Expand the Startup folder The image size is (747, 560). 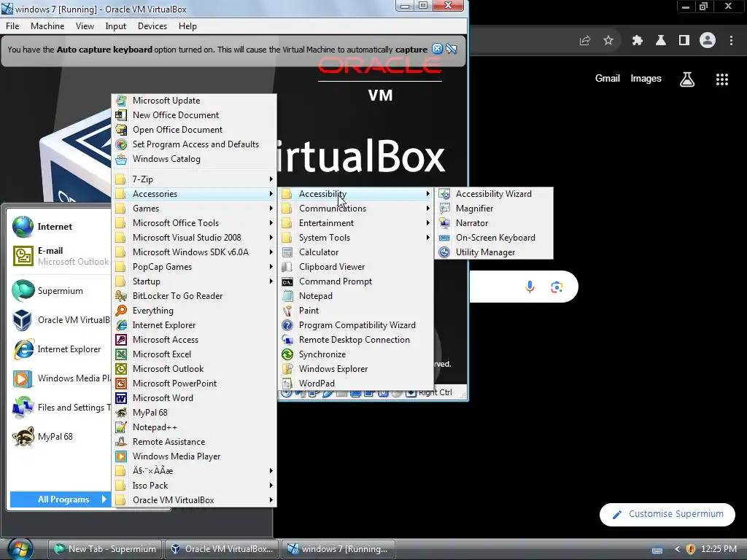194,281
